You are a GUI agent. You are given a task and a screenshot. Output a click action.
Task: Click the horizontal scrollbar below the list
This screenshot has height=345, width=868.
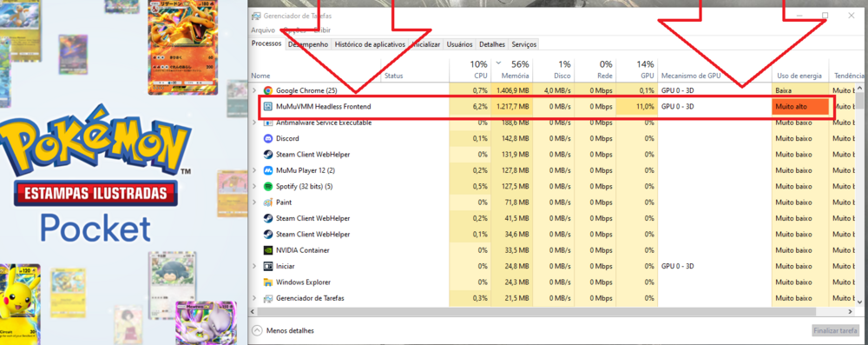click(x=554, y=311)
